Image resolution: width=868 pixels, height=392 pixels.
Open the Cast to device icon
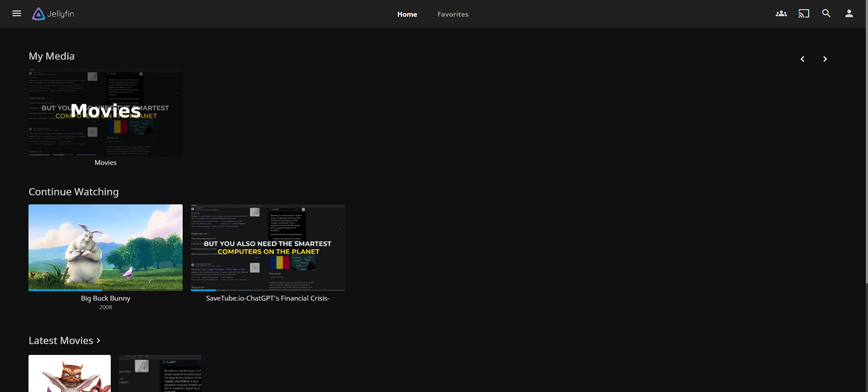(804, 14)
